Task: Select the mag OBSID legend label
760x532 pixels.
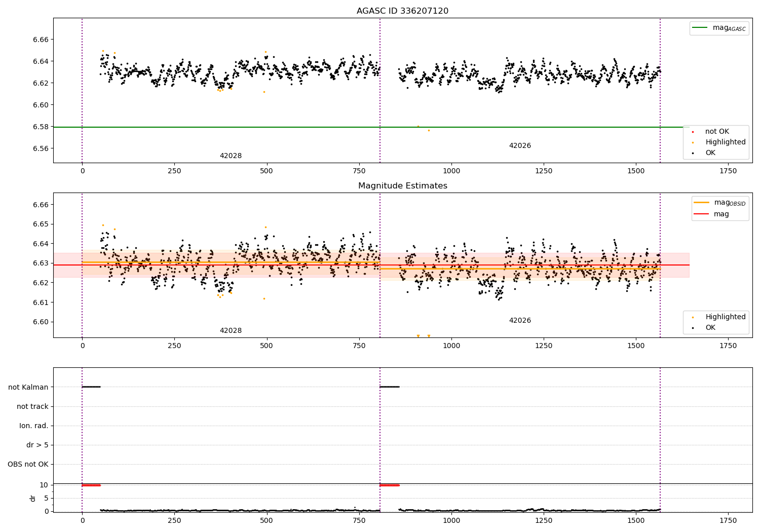Action: tap(730, 203)
